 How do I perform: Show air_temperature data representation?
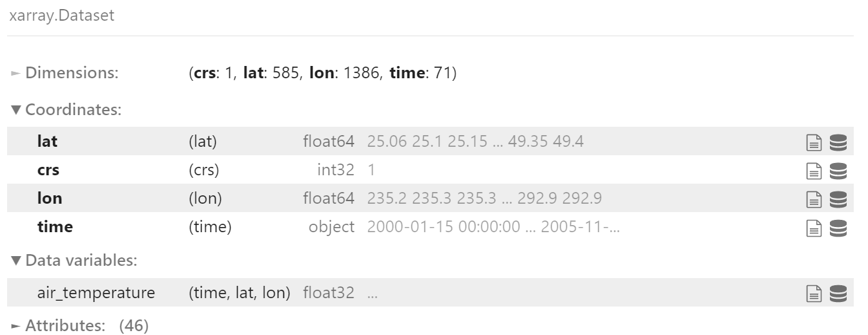[x=838, y=293]
